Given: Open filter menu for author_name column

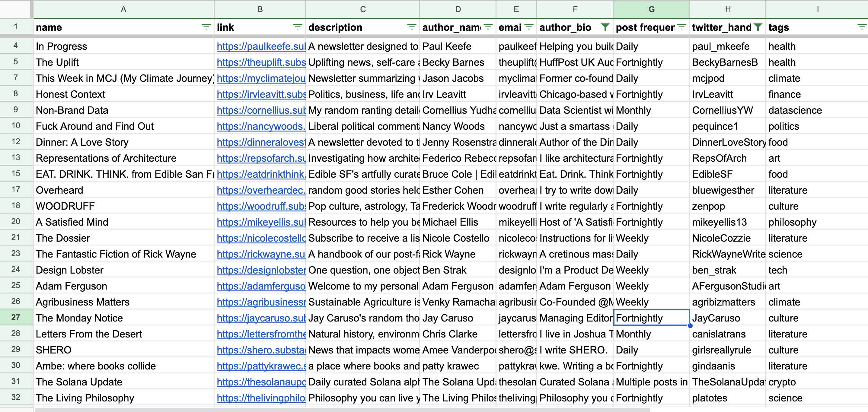Looking at the screenshot, I should [488, 27].
